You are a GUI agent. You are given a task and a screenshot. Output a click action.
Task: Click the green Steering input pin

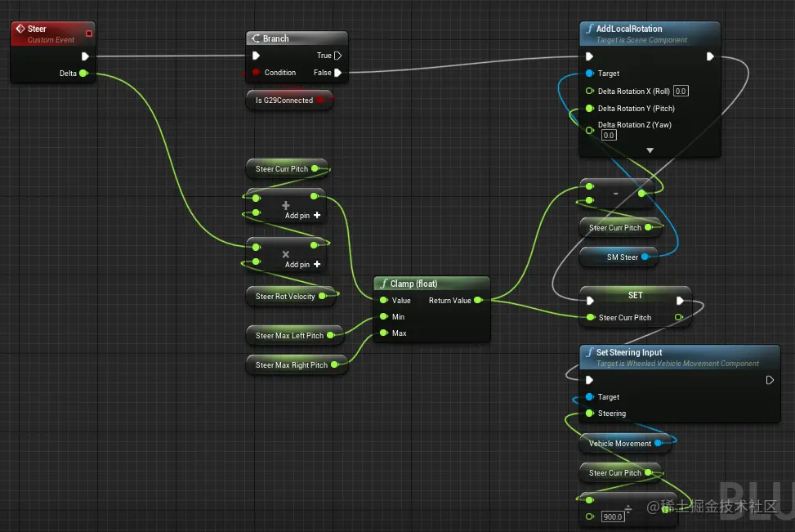click(590, 414)
